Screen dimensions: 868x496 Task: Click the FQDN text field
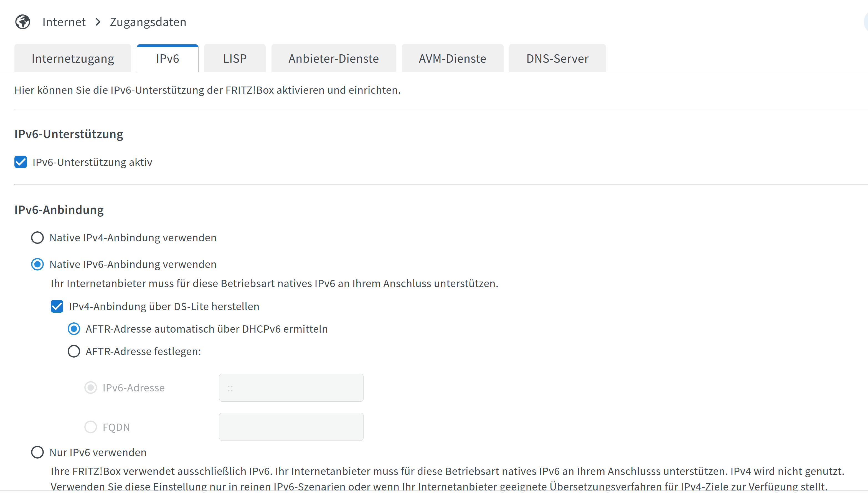pos(291,427)
